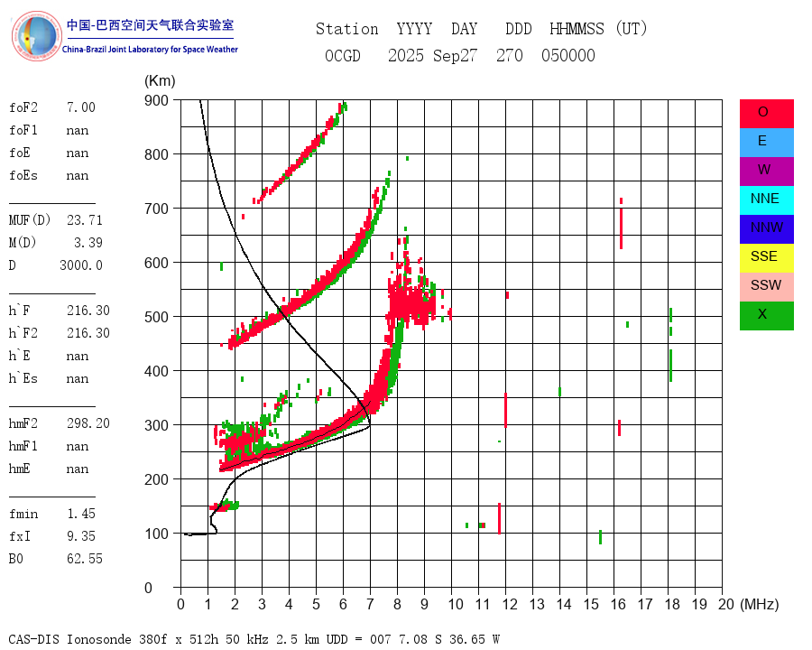The width and height of the screenshot is (812, 650).
Task: Click the pink SSW legend swatch
Action: click(x=766, y=287)
